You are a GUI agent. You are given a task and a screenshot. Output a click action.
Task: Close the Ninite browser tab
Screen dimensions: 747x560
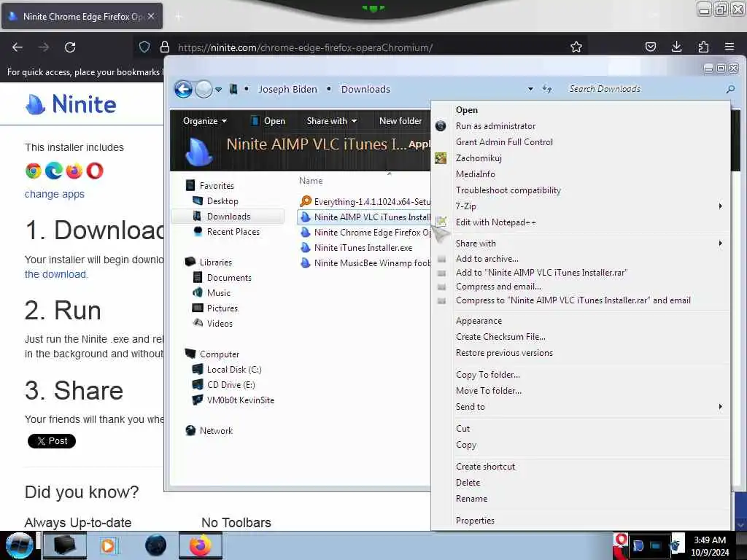151,16
